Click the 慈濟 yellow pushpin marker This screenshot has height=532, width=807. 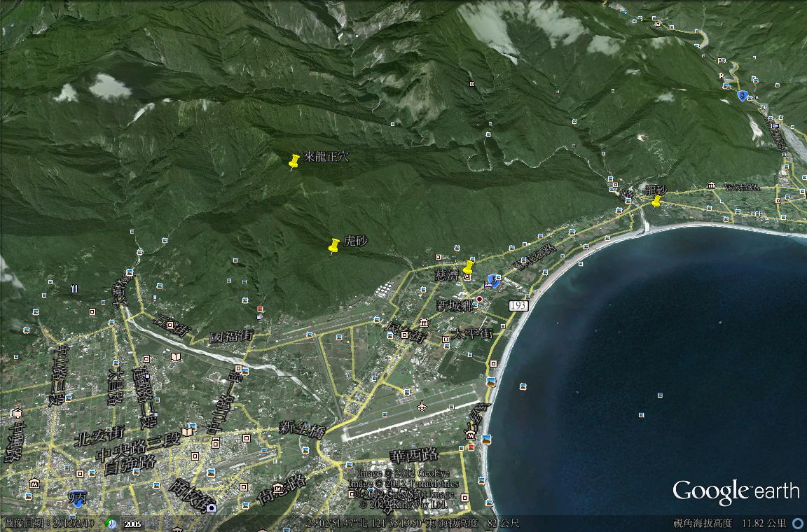coord(469,267)
